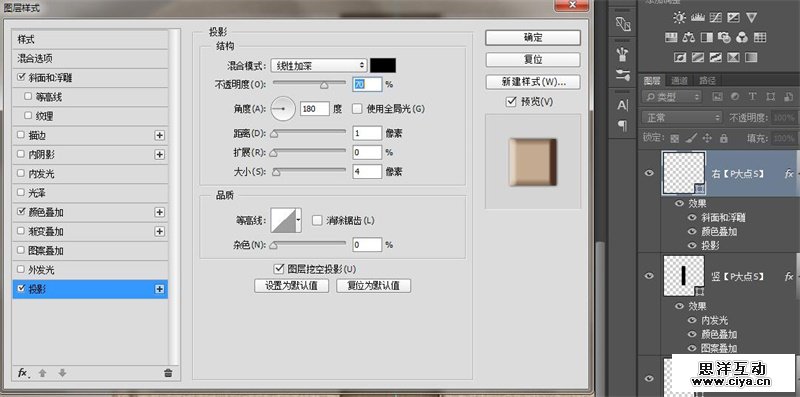Add Channel Mixer adjustment (three circles)
800x397 pixels.
click(x=742, y=37)
